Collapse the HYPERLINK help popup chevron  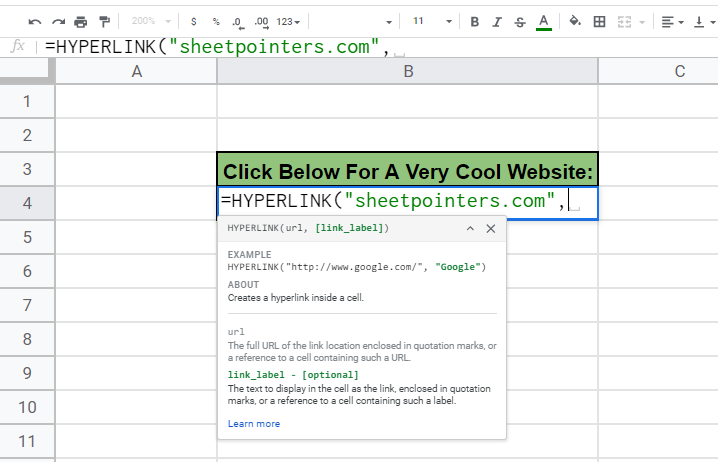(x=470, y=228)
